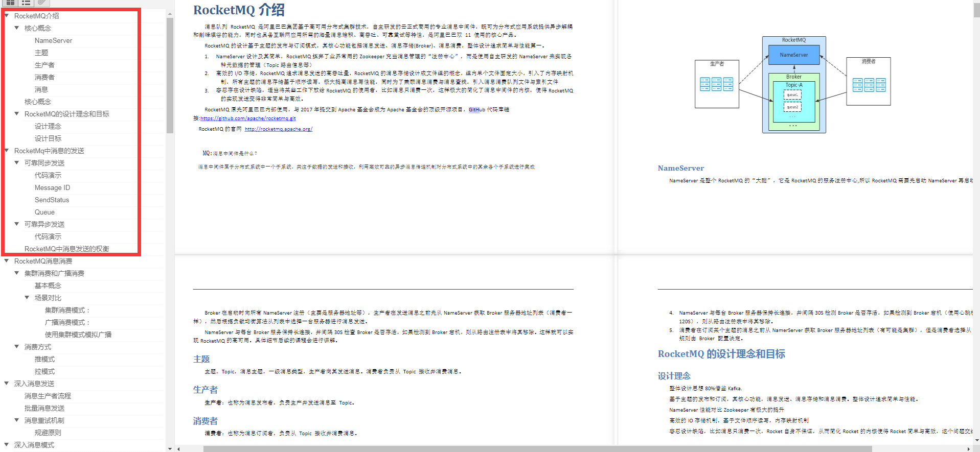Collapse the RocketMQ的设计理念和目标 section arrow
Viewport: 980px width, 452px height.
pos(17,114)
